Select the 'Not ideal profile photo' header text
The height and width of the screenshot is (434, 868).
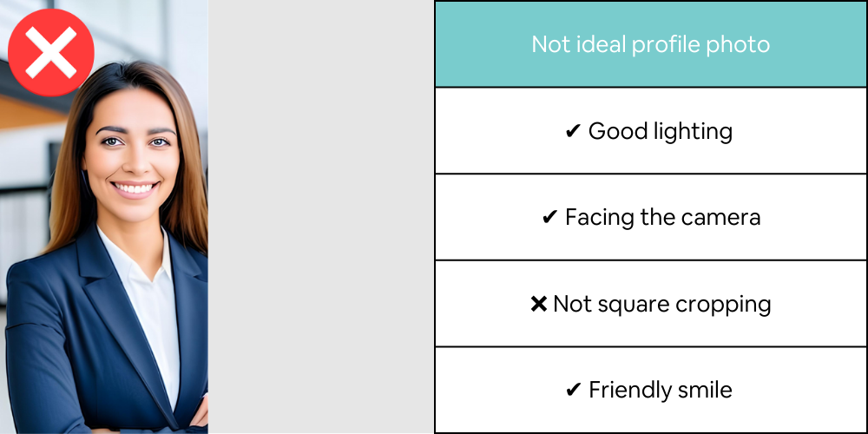click(x=650, y=44)
